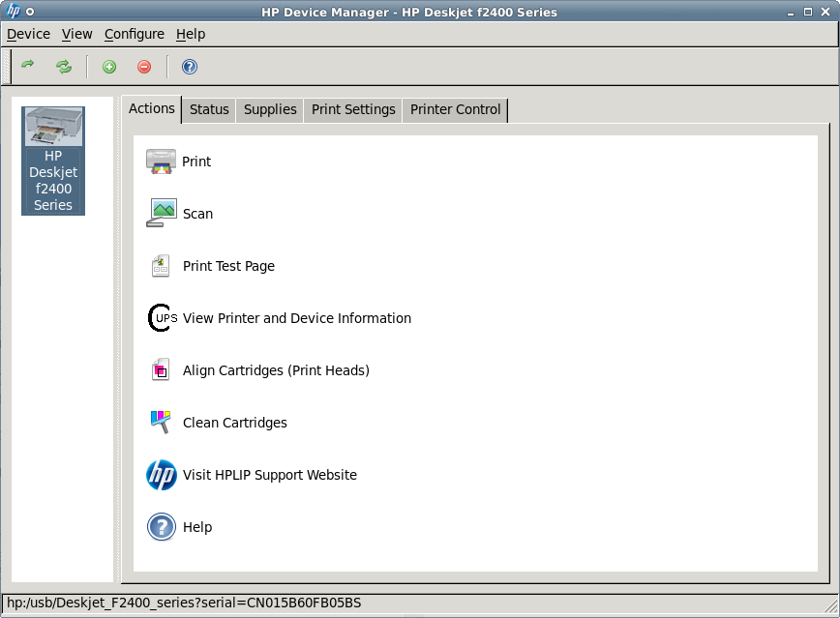Open the View menu

click(x=77, y=34)
